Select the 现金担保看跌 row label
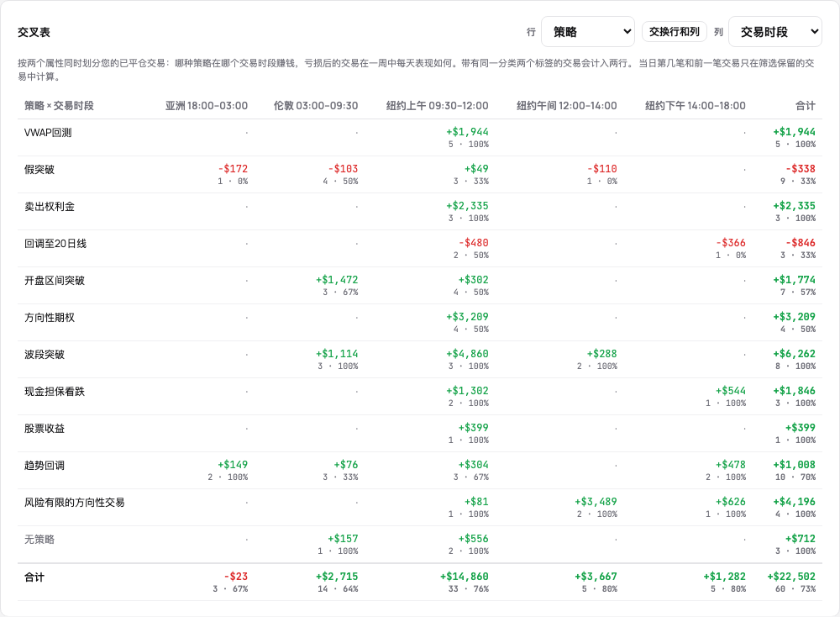The image size is (840, 617). [x=54, y=392]
